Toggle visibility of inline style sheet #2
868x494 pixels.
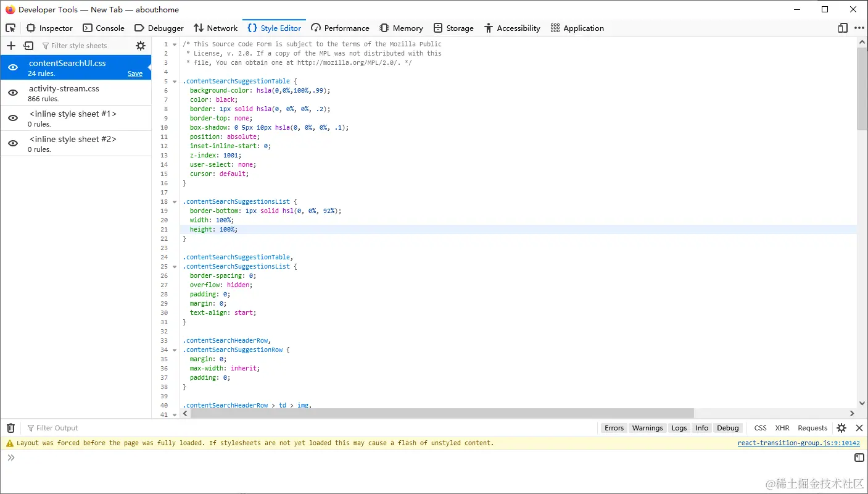pyautogui.click(x=13, y=143)
